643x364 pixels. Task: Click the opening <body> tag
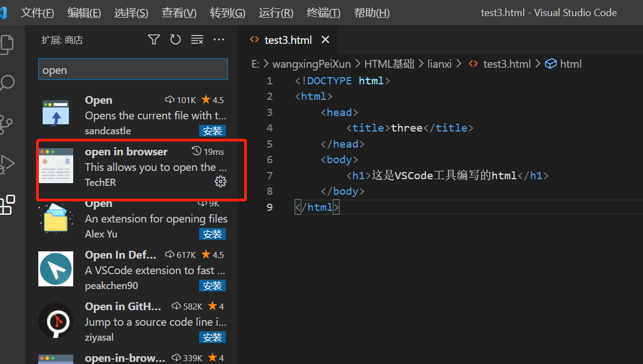click(x=339, y=160)
